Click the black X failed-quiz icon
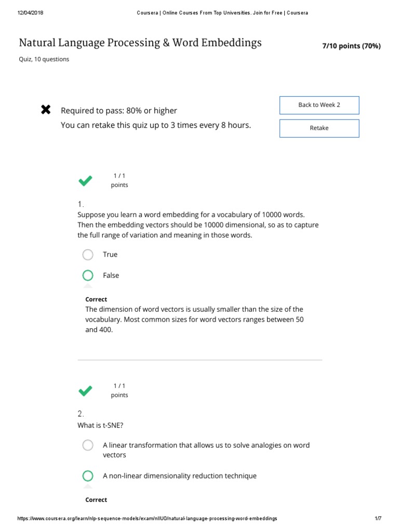Viewport: 399px width, 532px height. pos(46,110)
